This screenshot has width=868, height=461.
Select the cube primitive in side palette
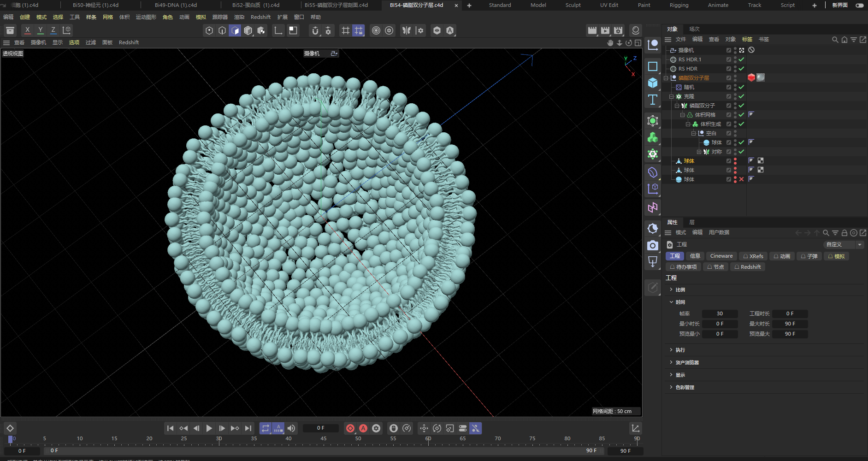point(653,83)
